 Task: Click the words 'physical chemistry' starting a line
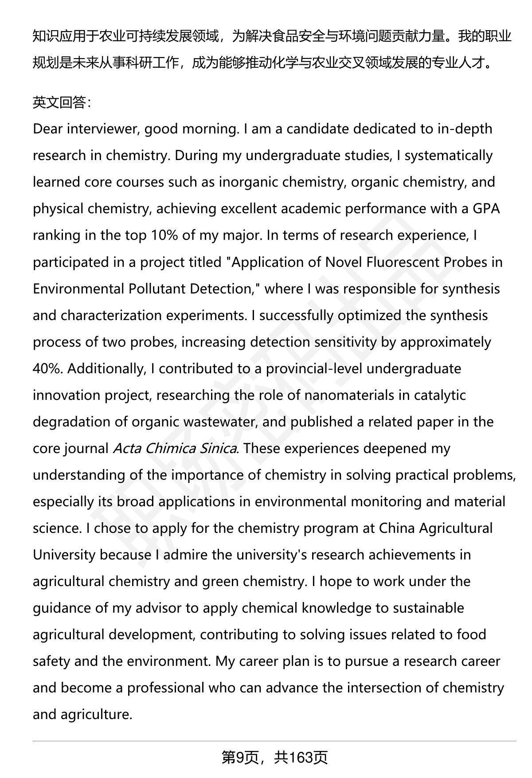click(x=91, y=209)
